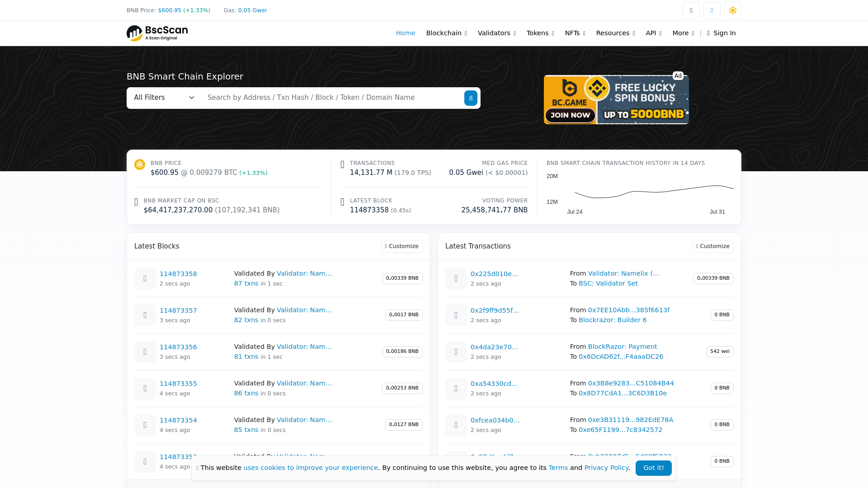Open block number 114873354

point(178,420)
